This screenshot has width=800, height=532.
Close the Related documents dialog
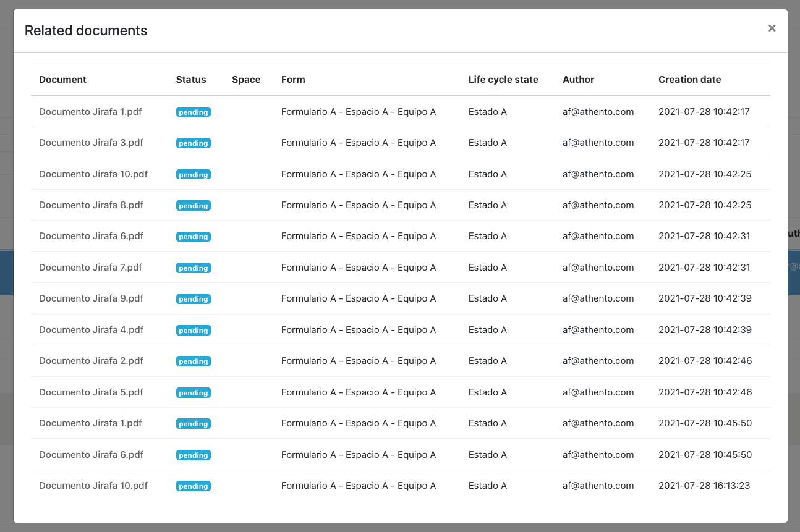click(x=772, y=28)
